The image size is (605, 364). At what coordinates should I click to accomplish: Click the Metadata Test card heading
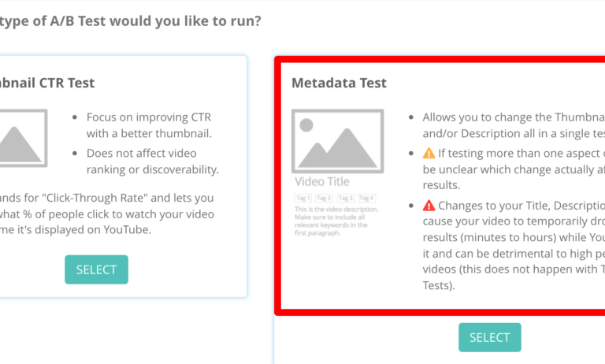[x=339, y=83]
